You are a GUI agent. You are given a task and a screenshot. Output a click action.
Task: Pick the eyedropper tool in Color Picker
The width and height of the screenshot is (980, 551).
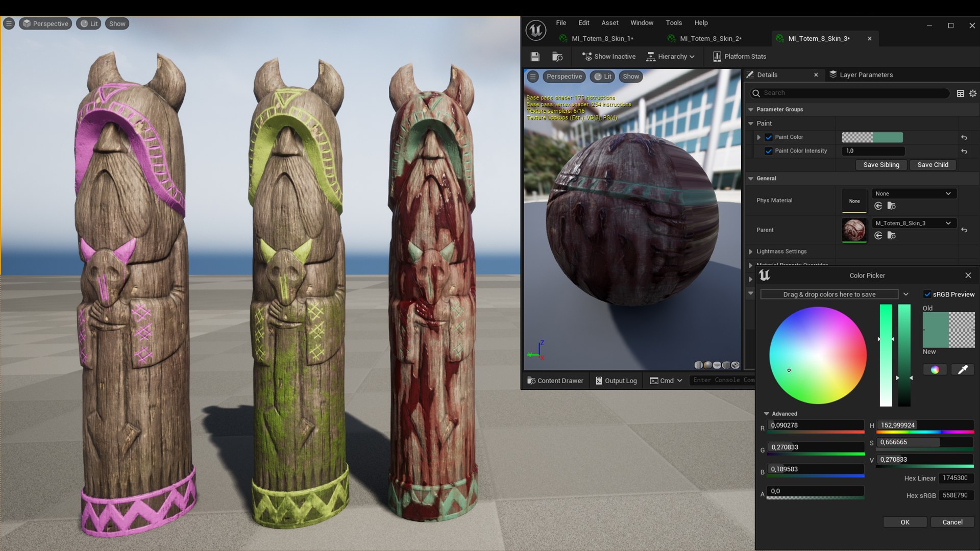coord(963,370)
